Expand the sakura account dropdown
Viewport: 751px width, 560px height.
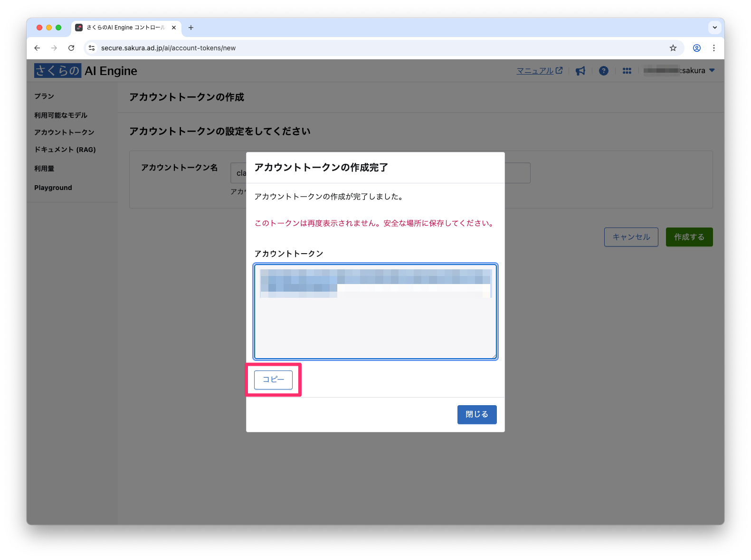point(712,70)
